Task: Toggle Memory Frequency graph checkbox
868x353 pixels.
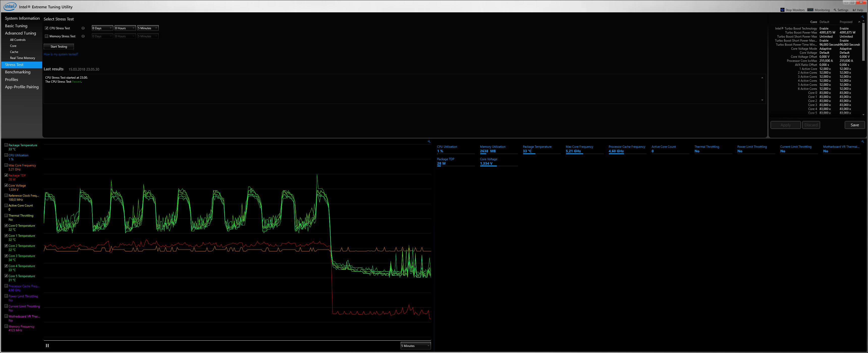Action: click(x=6, y=326)
